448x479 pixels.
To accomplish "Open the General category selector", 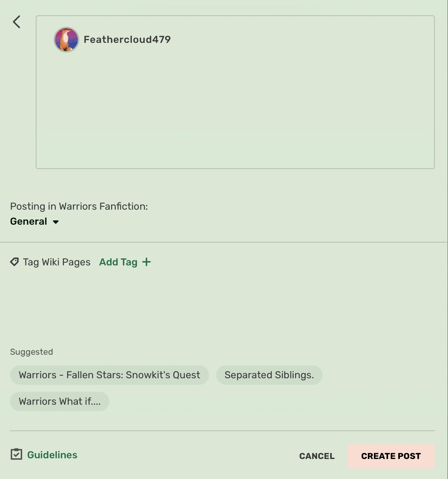I will 29,221.
